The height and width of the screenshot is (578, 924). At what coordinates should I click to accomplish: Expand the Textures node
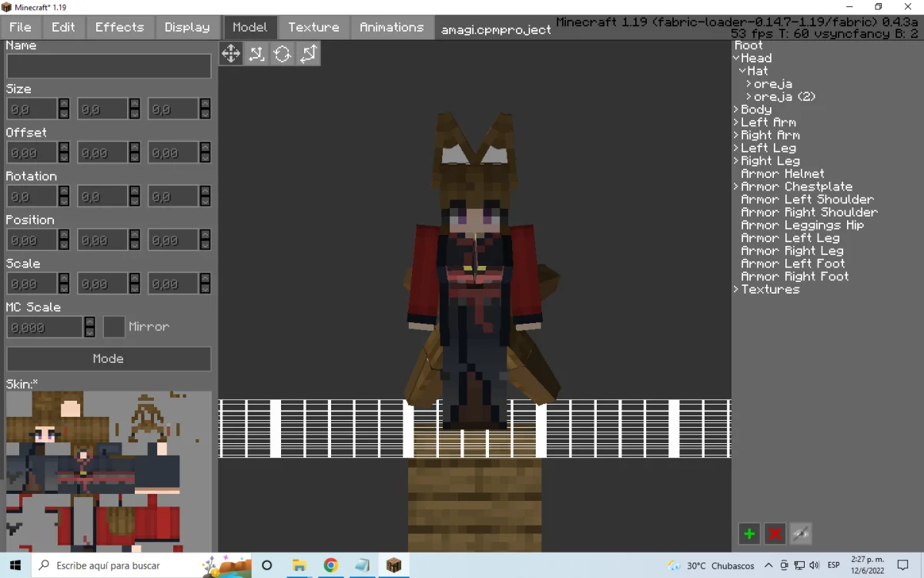[736, 290]
